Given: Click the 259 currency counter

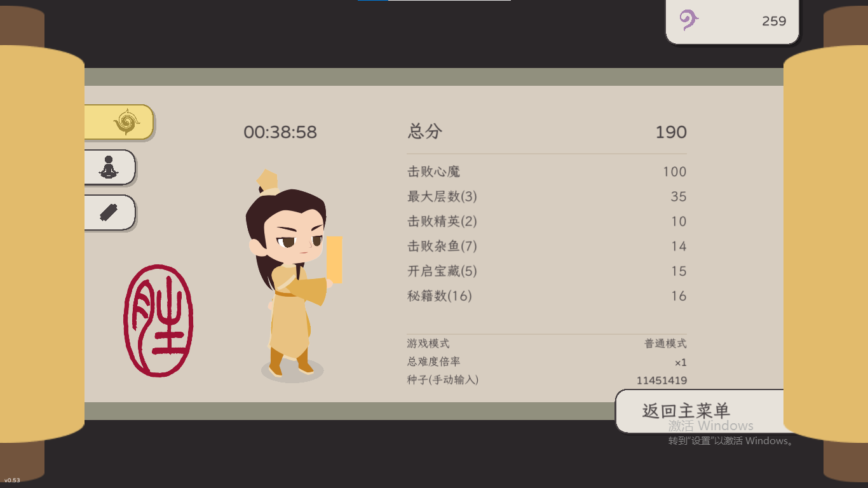Looking at the screenshot, I should pyautogui.click(x=774, y=21).
